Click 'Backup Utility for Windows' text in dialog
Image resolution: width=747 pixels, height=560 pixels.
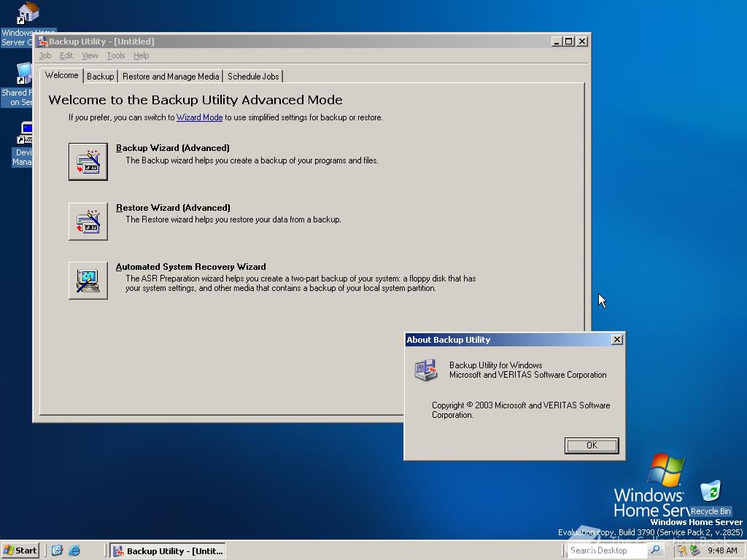[x=495, y=365]
